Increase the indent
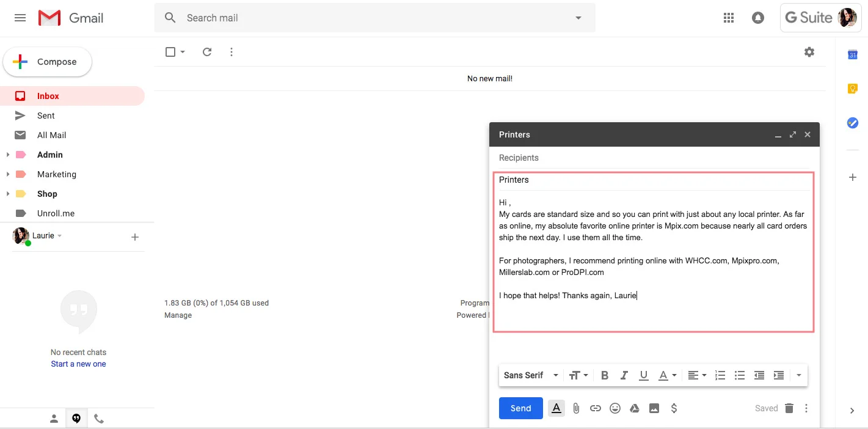Screen dimensions: 868x429 [x=779, y=375]
